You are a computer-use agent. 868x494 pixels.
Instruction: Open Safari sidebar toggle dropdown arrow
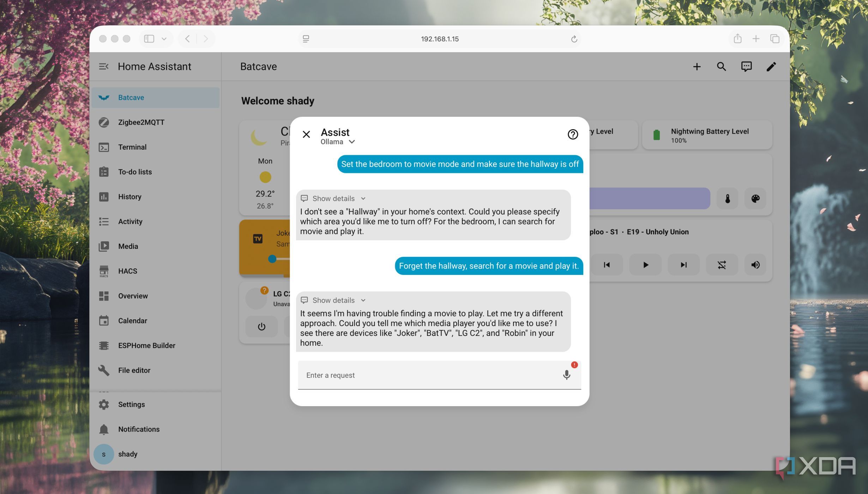(x=164, y=39)
